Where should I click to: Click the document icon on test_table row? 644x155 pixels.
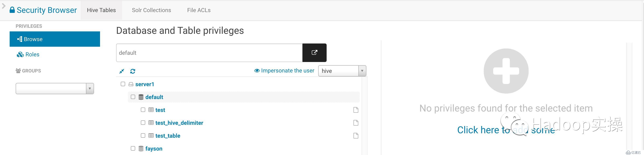pos(356,136)
